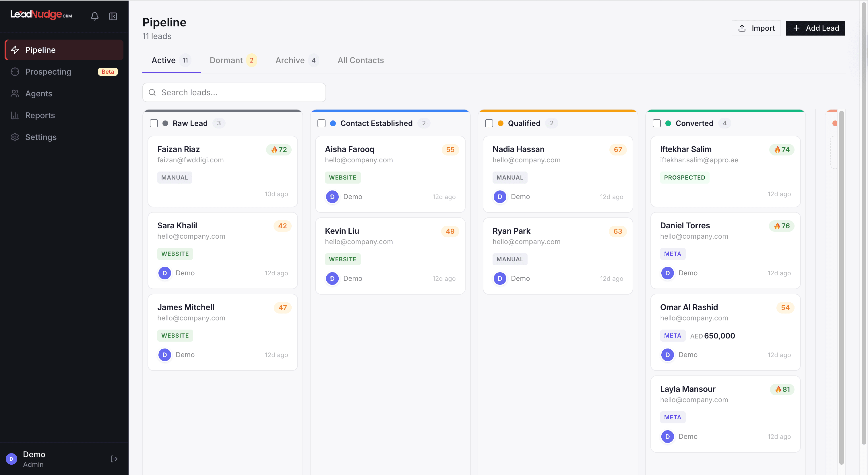Image resolution: width=868 pixels, height=475 pixels.
Task: Click the Demo avatar on James Mitchell card
Action: [x=164, y=355]
